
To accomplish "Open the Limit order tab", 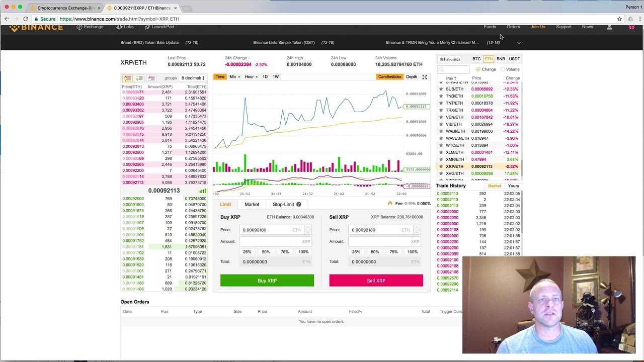I will click(225, 205).
